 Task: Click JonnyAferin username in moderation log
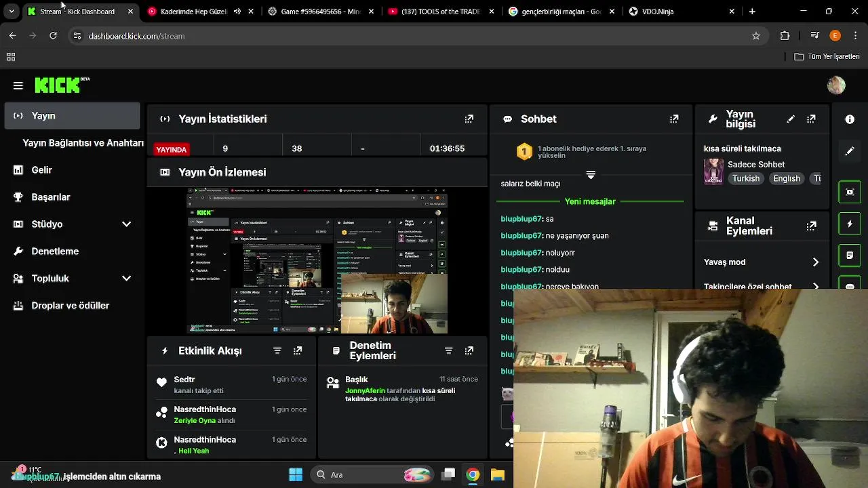365,391
